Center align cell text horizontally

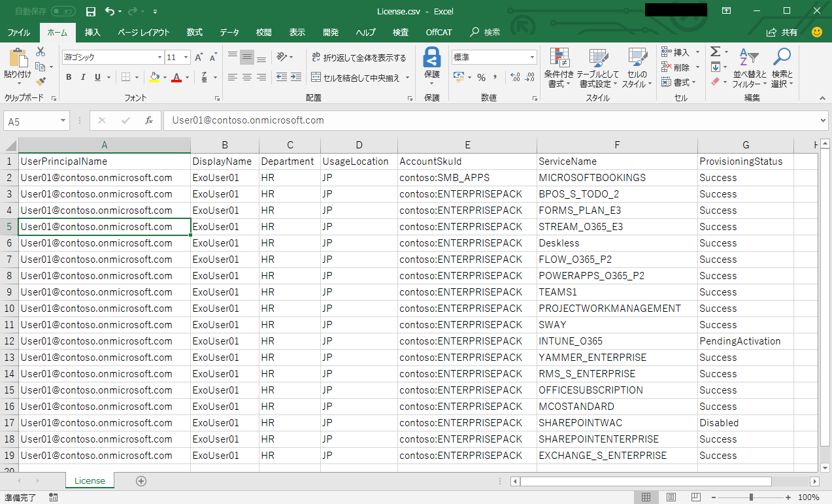coord(247,77)
